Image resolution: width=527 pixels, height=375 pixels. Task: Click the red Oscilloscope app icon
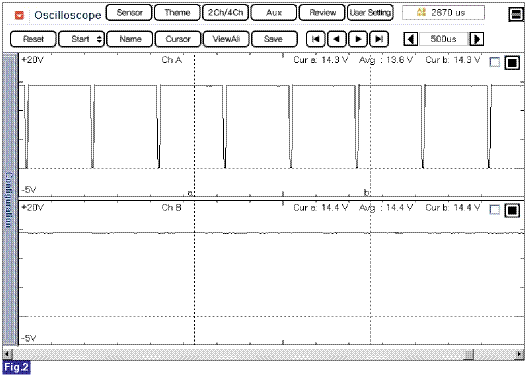click(x=19, y=15)
